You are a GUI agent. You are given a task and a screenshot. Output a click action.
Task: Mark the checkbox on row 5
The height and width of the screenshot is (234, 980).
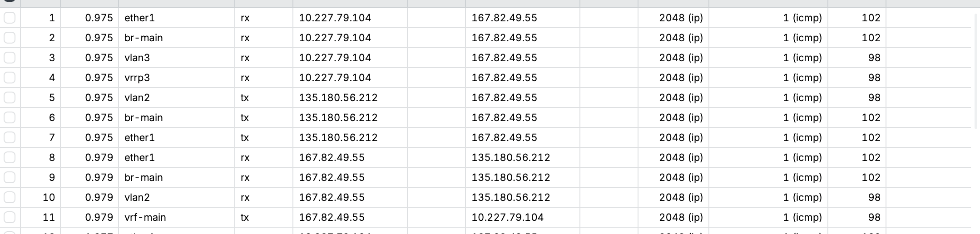[x=10, y=97]
